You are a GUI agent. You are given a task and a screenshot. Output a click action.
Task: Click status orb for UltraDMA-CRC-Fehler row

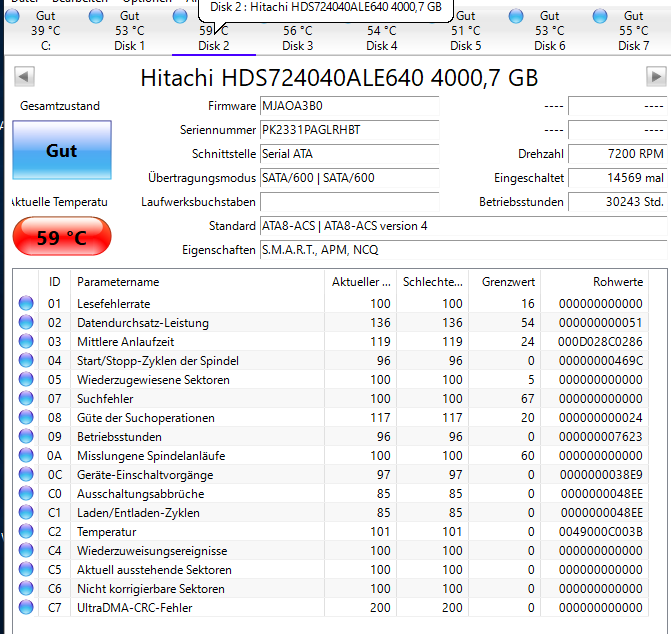point(26,607)
